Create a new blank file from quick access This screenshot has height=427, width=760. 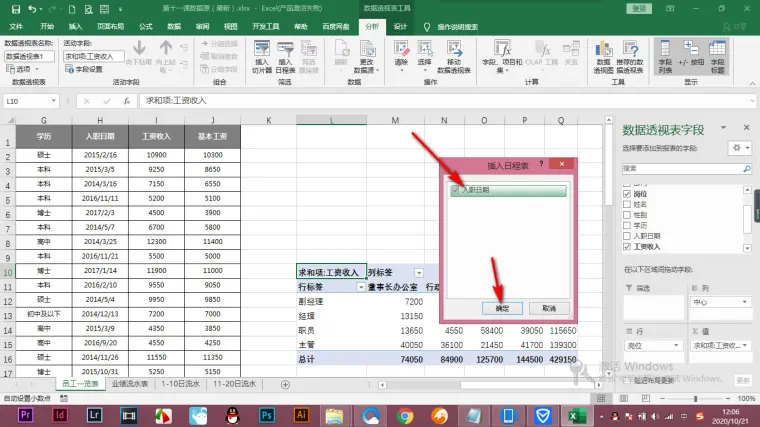[72, 9]
